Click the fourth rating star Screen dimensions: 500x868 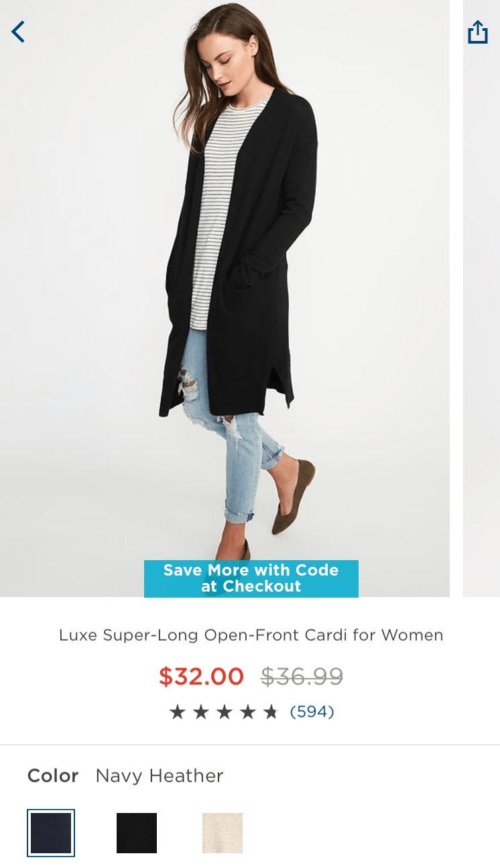pos(247,712)
